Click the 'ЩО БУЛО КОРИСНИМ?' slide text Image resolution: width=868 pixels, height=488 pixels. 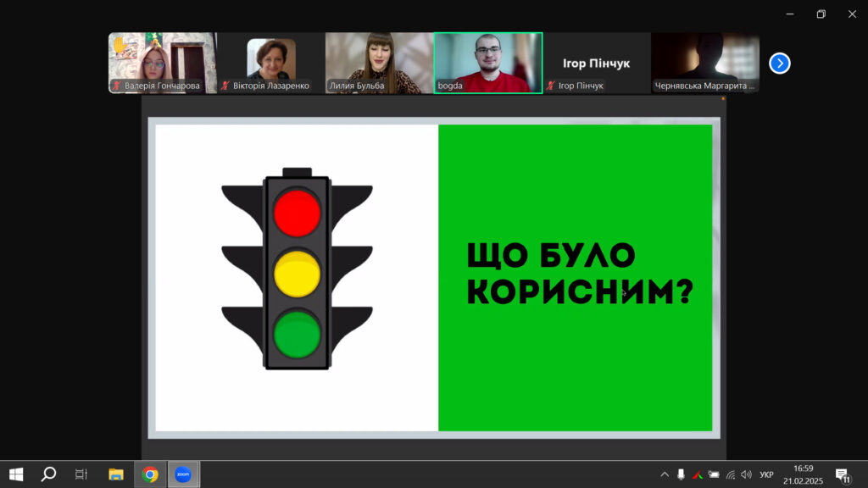pos(580,274)
